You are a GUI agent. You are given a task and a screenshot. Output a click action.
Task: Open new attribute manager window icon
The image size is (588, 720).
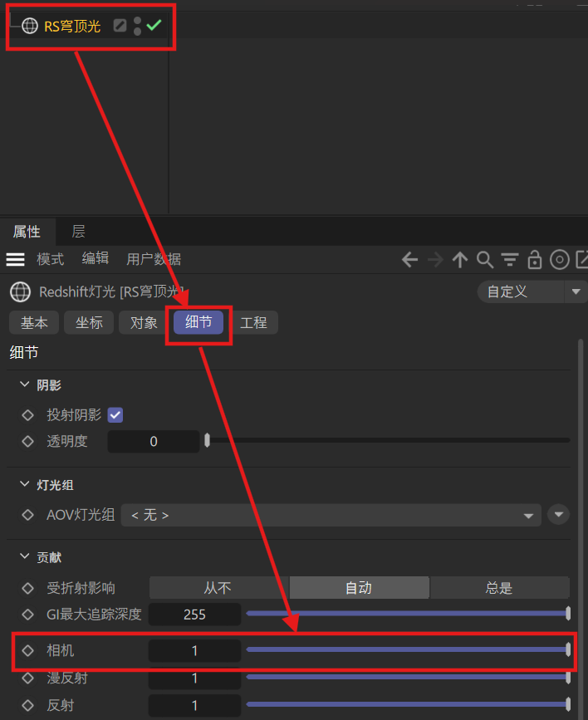tap(581, 260)
